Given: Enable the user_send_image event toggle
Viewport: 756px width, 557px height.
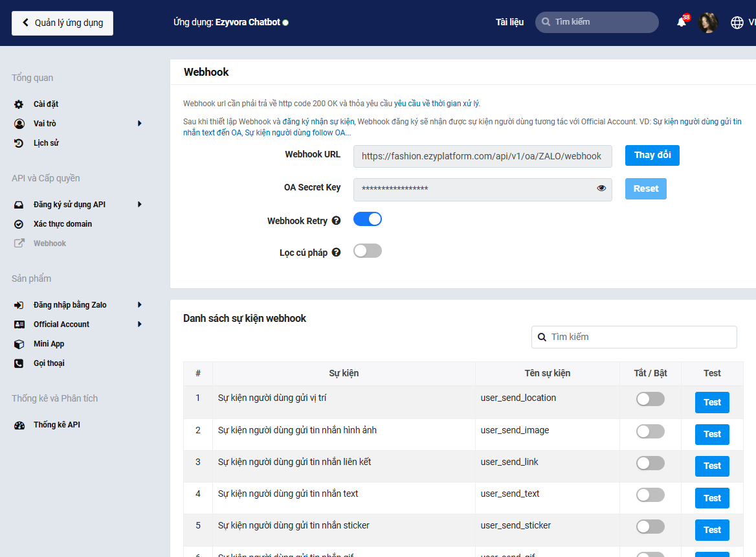Looking at the screenshot, I should click(650, 431).
